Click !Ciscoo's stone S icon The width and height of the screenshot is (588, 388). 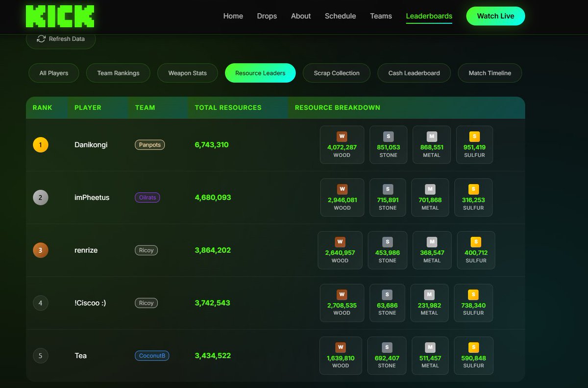tap(387, 295)
